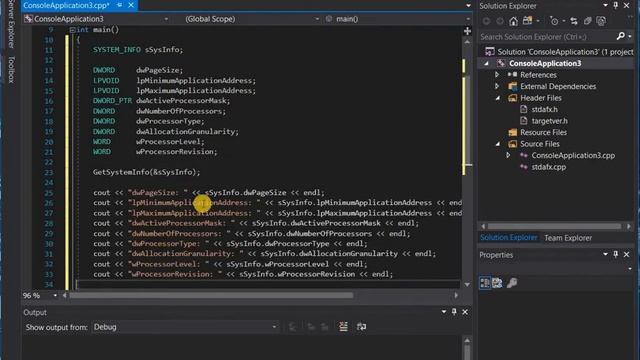Close the Output panel
640x360 pixels.
point(465,312)
